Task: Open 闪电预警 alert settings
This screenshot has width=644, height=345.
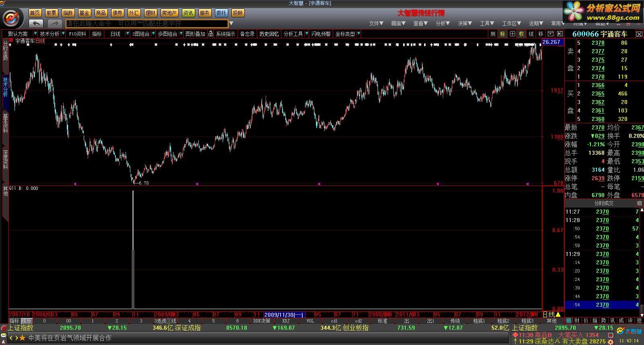Action: [321, 34]
